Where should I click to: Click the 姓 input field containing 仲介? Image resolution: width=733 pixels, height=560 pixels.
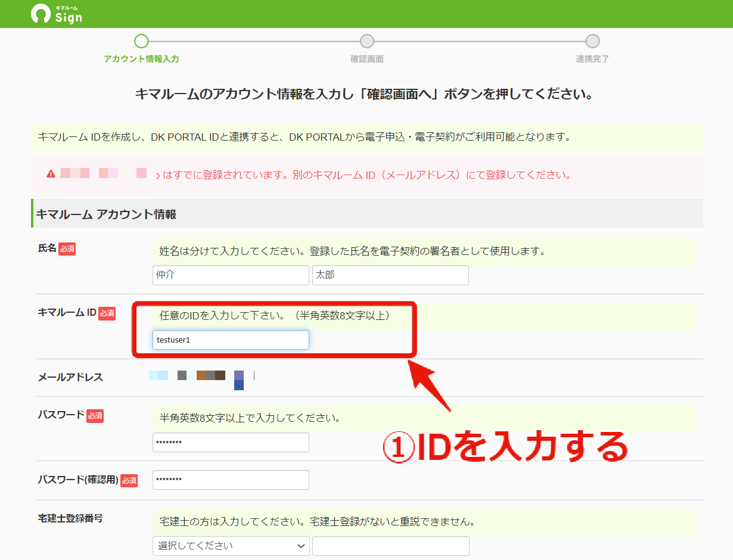(x=231, y=275)
